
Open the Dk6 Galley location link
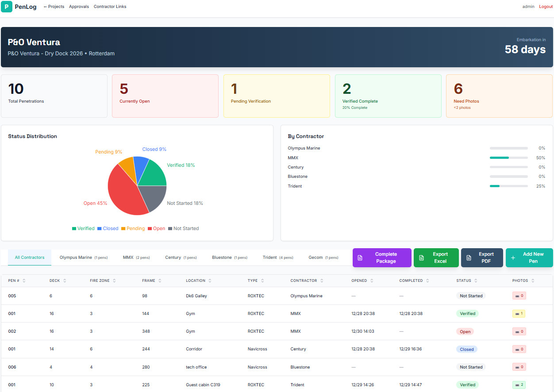(196, 296)
